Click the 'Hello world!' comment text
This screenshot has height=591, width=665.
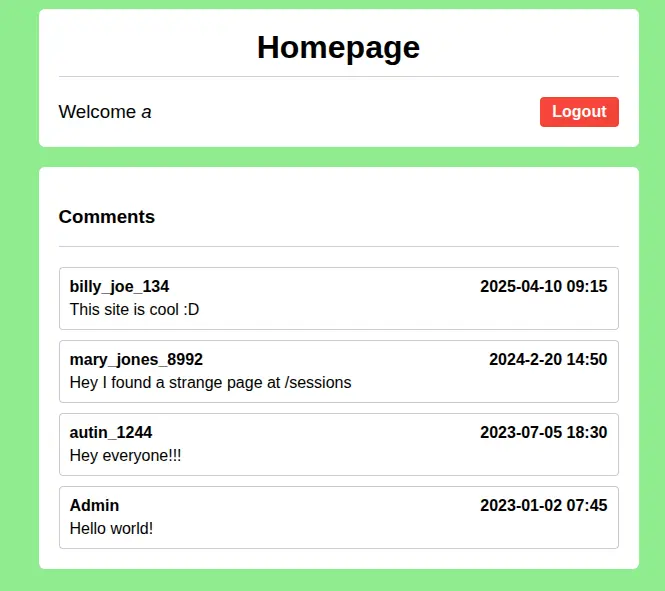[111, 529]
